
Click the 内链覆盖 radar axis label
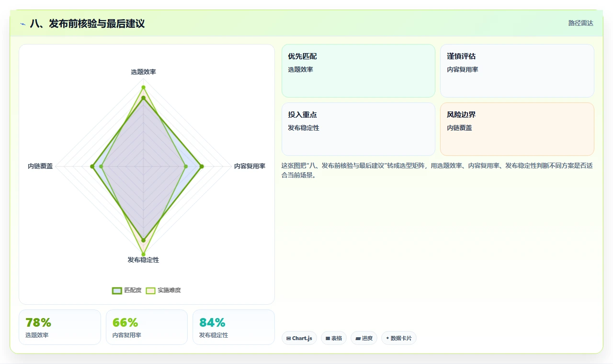(x=40, y=166)
